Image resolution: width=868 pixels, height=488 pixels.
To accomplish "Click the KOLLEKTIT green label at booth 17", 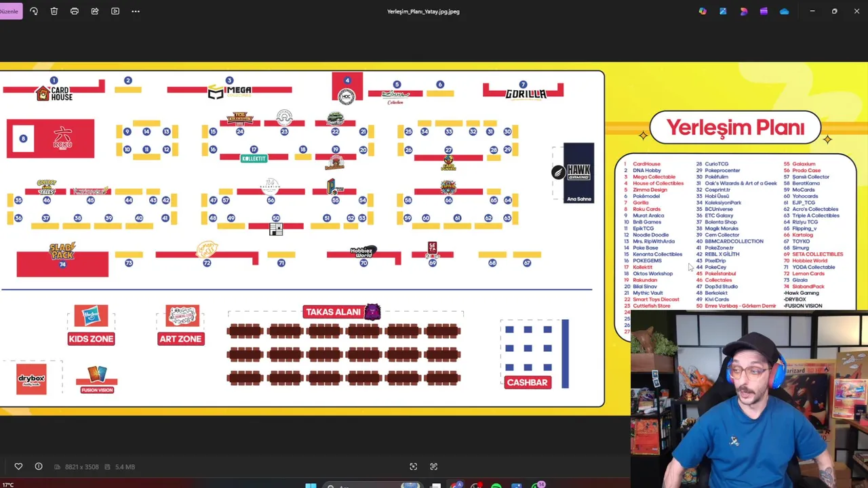I will [254, 159].
